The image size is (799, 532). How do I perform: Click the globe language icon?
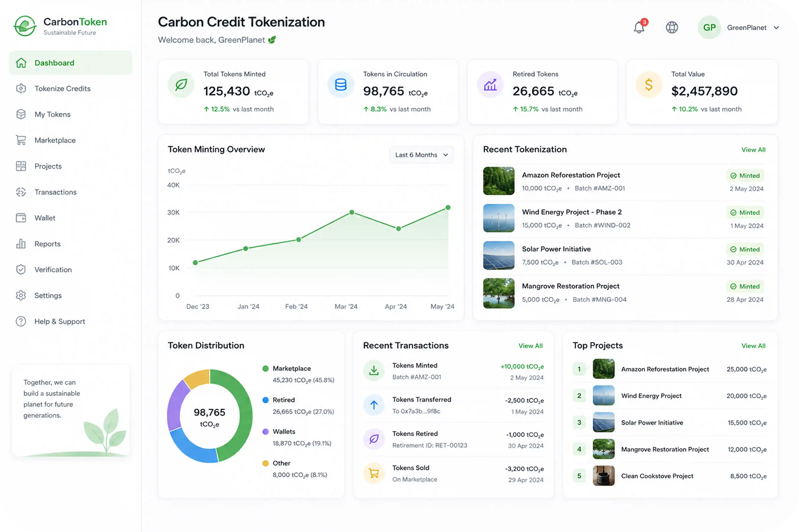coord(671,28)
